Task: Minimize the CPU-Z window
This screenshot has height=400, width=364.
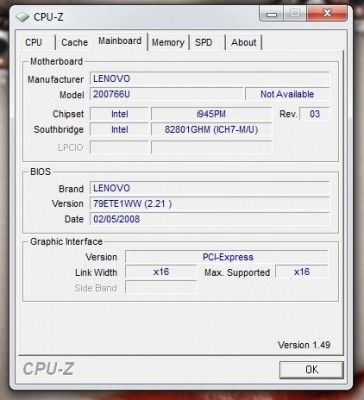Action: (272, 14)
